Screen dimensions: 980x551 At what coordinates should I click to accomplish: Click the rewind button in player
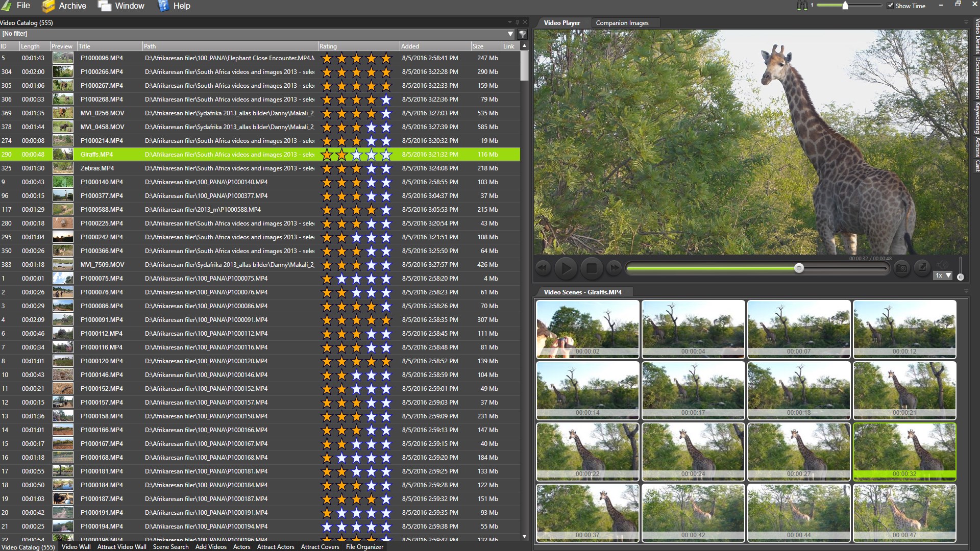coord(543,268)
